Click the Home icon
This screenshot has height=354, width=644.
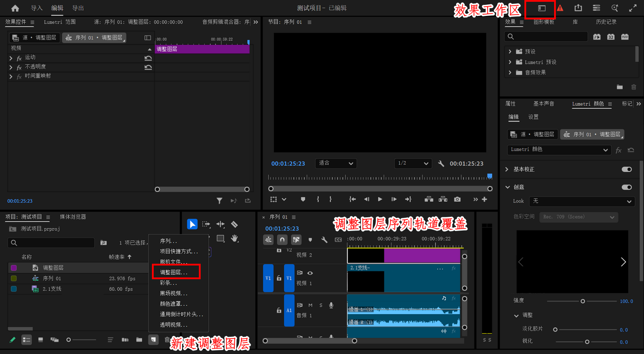tap(15, 8)
